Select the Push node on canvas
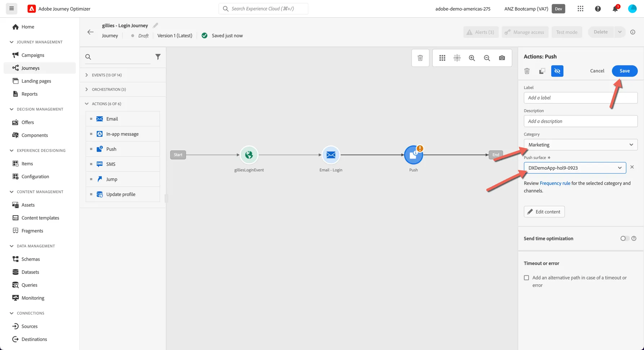 (x=413, y=155)
